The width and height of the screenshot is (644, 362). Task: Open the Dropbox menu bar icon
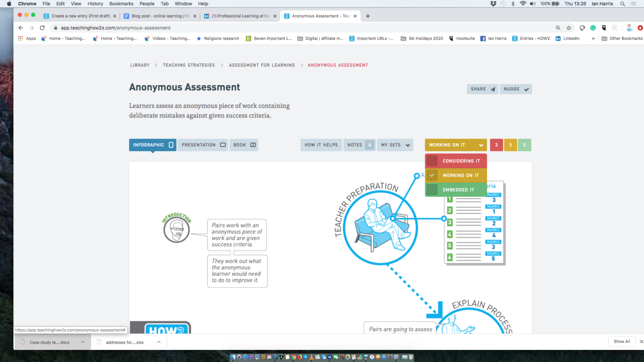[x=493, y=4]
